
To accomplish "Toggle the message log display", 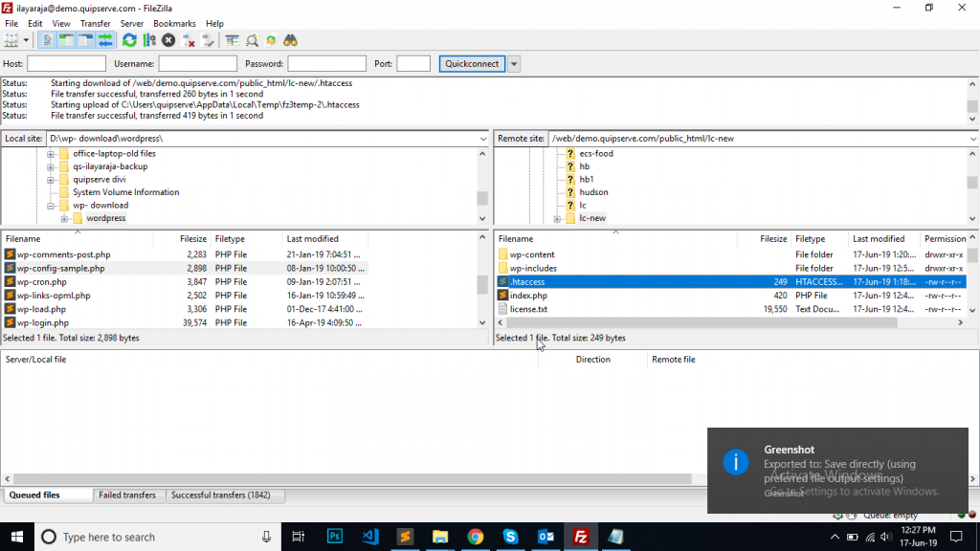I will coord(47,40).
